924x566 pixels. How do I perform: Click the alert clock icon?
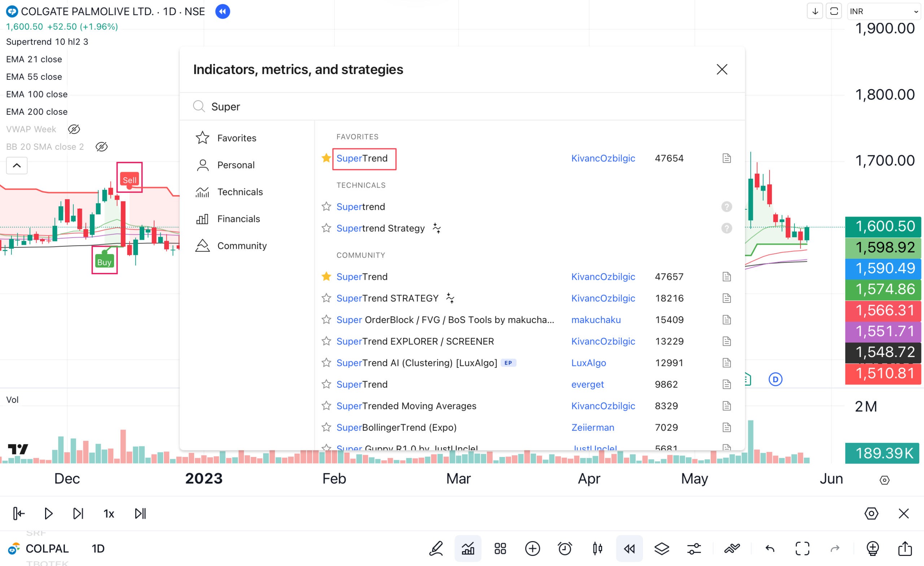(x=565, y=548)
